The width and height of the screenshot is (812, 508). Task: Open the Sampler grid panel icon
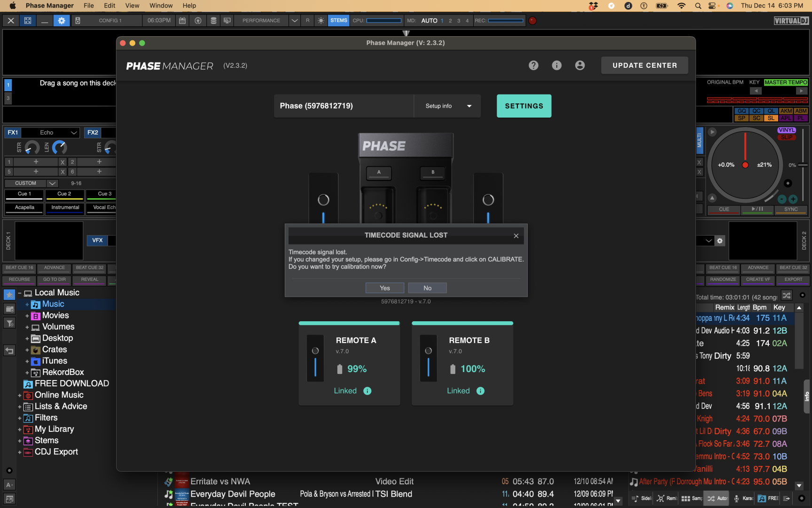click(691, 498)
